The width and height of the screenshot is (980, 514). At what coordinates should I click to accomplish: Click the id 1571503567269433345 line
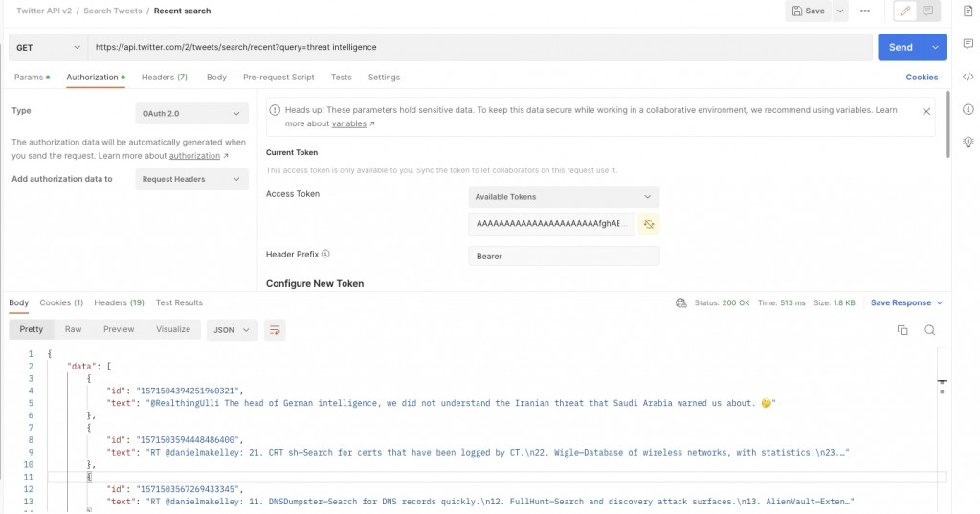coord(175,490)
